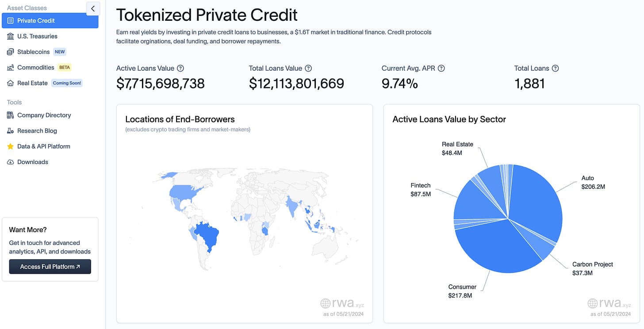The width and height of the screenshot is (644, 329).
Task: Click the Total Loans Value help icon
Action: 309,69
